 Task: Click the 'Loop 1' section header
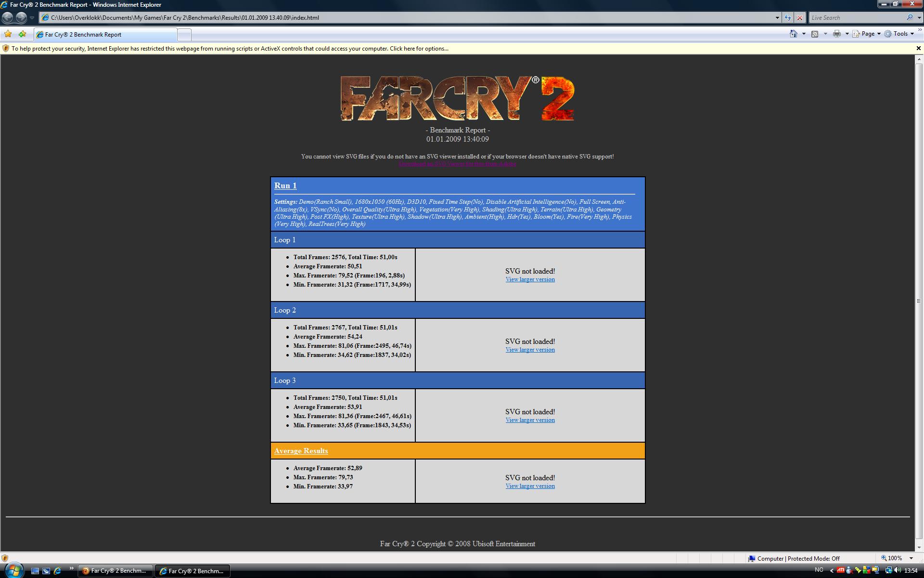tap(458, 240)
